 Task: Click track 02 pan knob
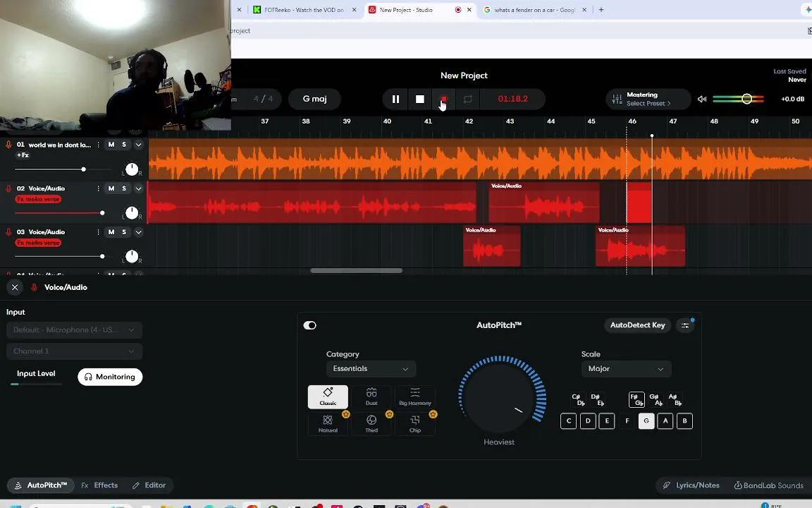tap(132, 212)
